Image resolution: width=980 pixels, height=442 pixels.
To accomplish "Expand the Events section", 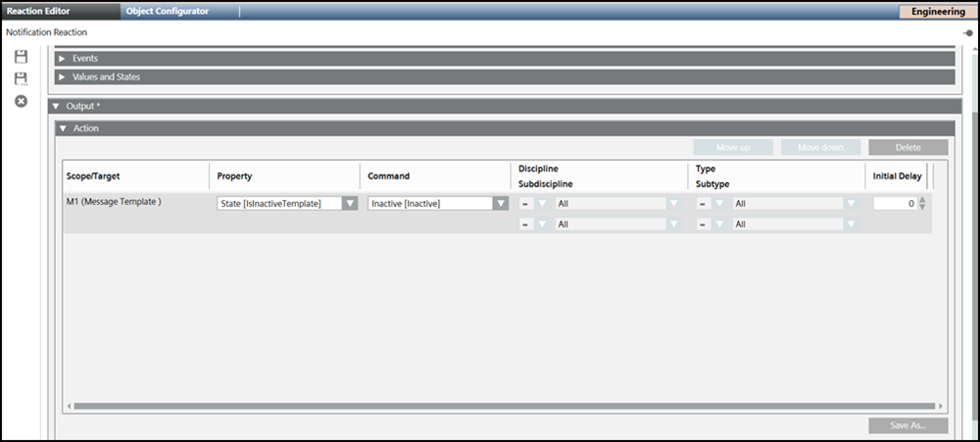I will click(x=62, y=59).
